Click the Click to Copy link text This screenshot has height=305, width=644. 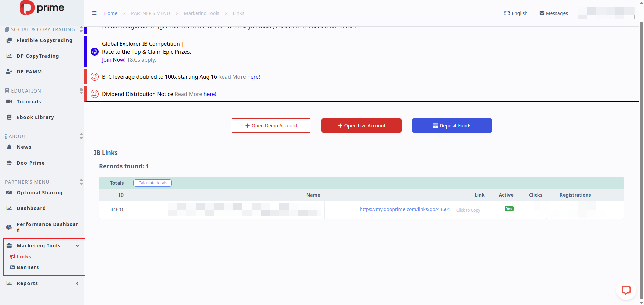tap(468, 210)
